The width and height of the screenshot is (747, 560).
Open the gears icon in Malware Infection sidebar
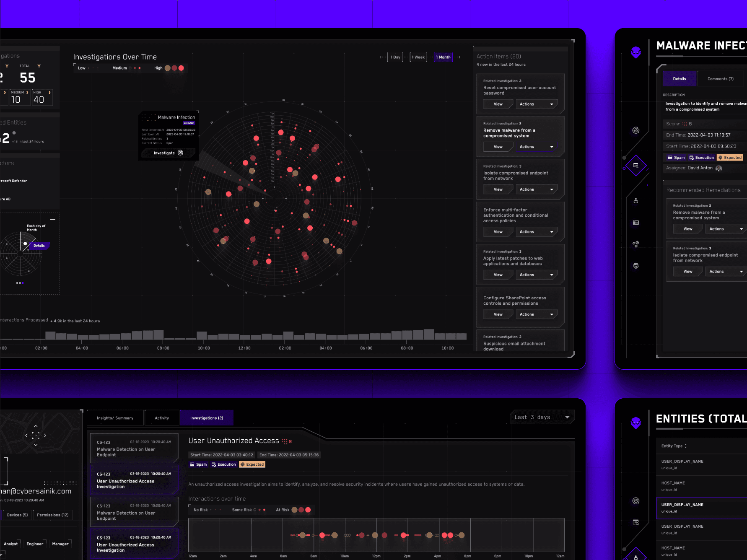point(635,244)
